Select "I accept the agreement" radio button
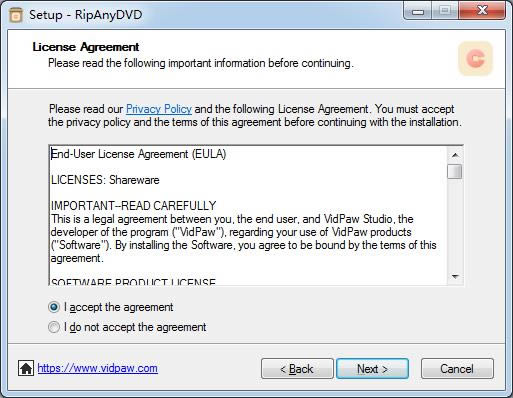The width and height of the screenshot is (513, 398). (54, 307)
